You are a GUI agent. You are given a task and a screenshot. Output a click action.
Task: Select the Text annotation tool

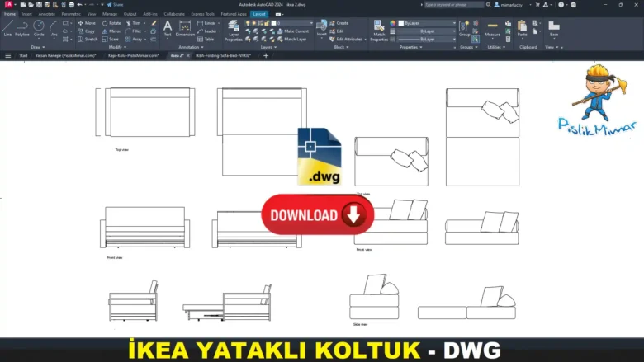tap(168, 29)
